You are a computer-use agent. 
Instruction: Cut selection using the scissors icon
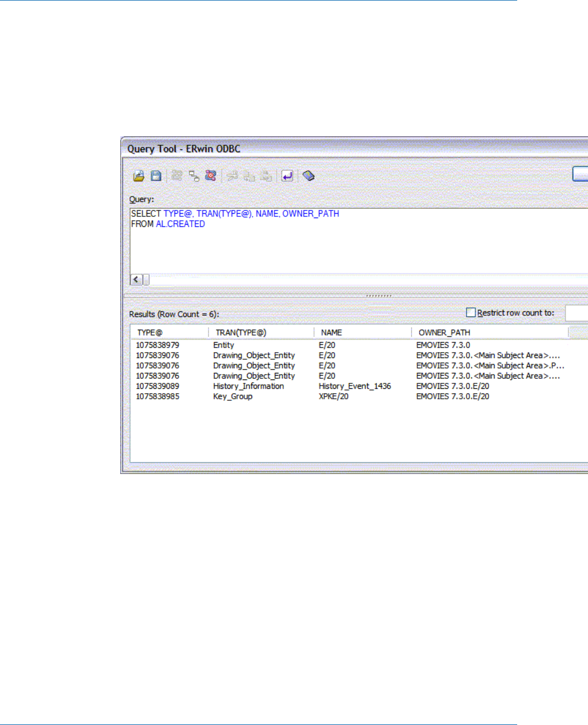(x=233, y=176)
